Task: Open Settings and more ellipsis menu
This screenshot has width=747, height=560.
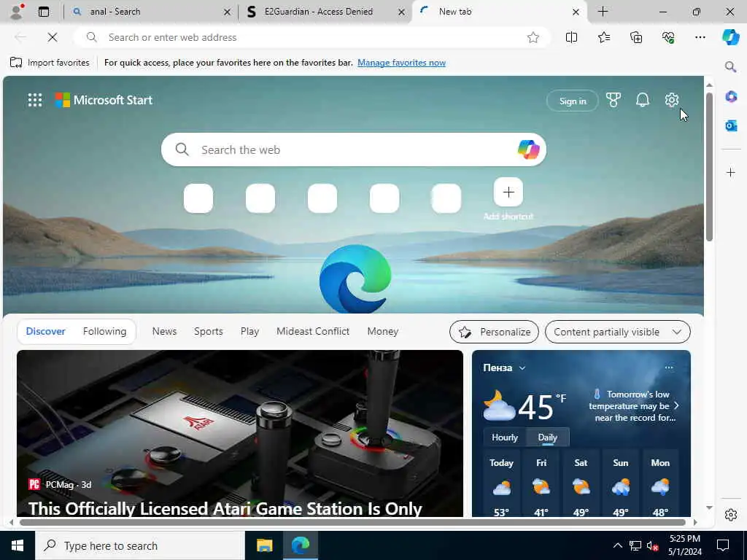Action: tap(700, 37)
